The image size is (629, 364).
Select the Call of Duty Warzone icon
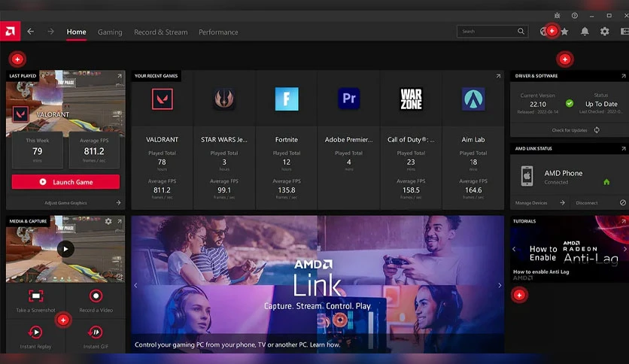tap(411, 99)
